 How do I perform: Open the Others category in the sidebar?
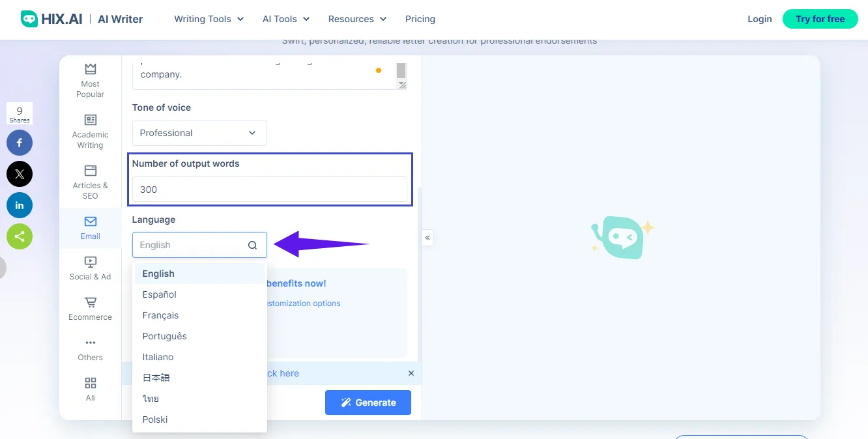tap(90, 348)
